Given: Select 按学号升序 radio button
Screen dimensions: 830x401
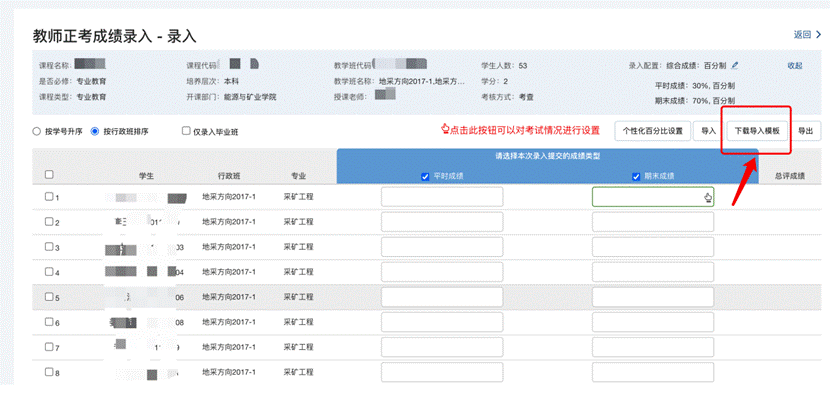Looking at the screenshot, I should [37, 131].
